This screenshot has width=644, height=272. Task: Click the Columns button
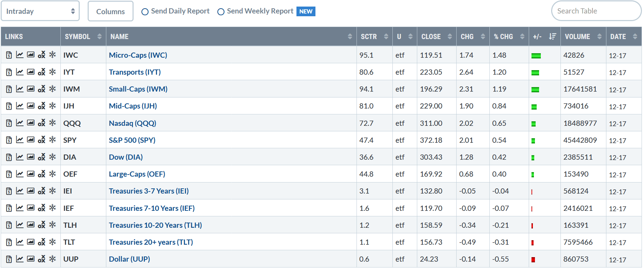coord(110,11)
